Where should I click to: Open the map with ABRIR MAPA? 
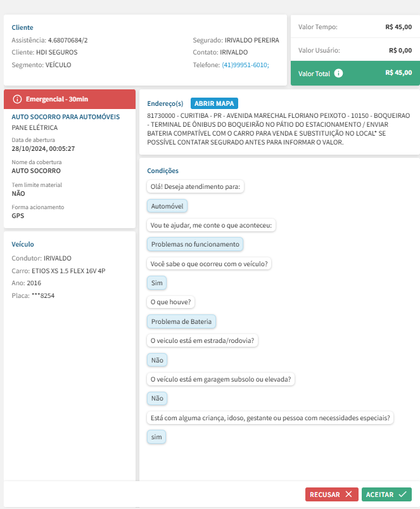(214, 103)
